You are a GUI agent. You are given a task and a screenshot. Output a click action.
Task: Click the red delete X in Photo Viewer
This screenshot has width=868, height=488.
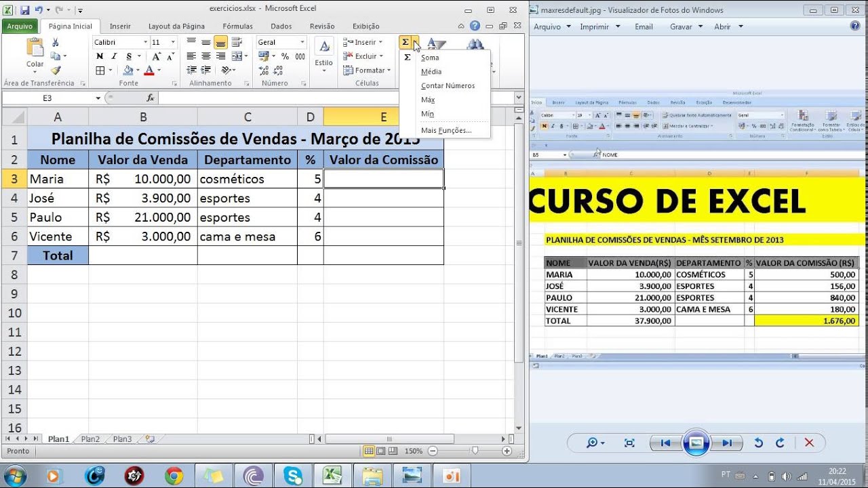pyautogui.click(x=808, y=443)
